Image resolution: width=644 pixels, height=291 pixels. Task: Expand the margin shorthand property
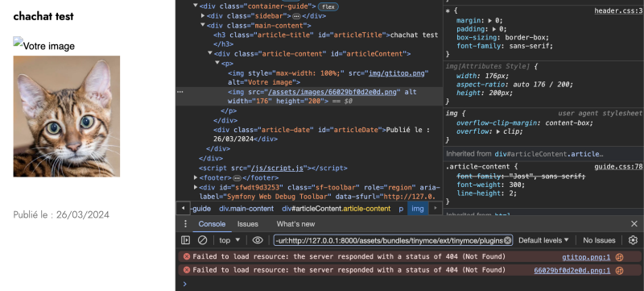click(x=489, y=20)
